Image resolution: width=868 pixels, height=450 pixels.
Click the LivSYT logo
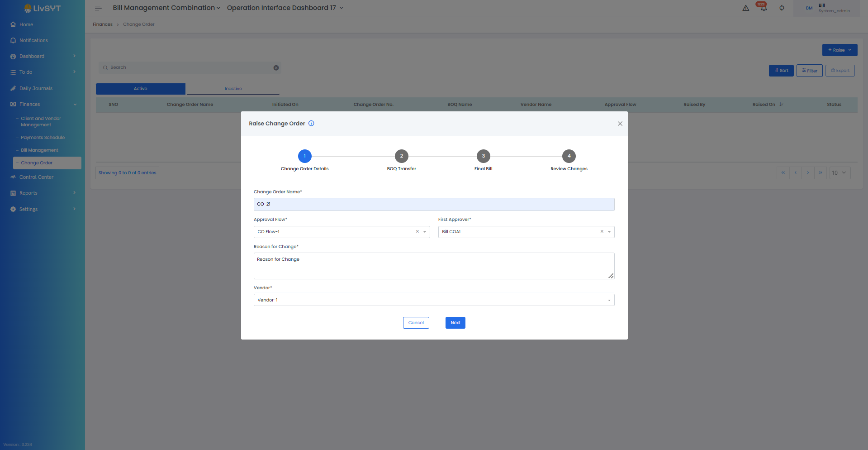(x=42, y=8)
